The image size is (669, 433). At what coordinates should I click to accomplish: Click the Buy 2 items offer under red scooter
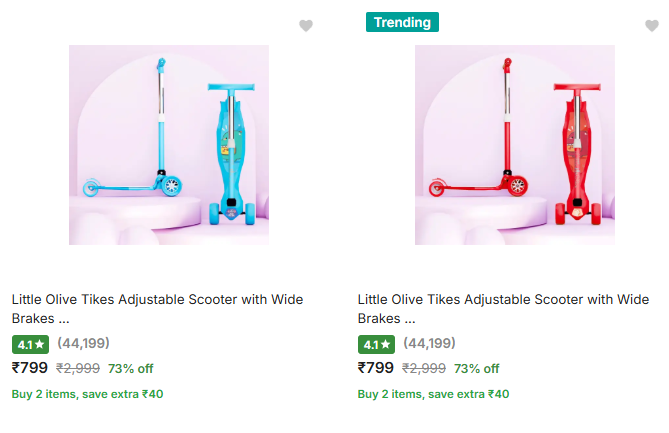coord(433,394)
